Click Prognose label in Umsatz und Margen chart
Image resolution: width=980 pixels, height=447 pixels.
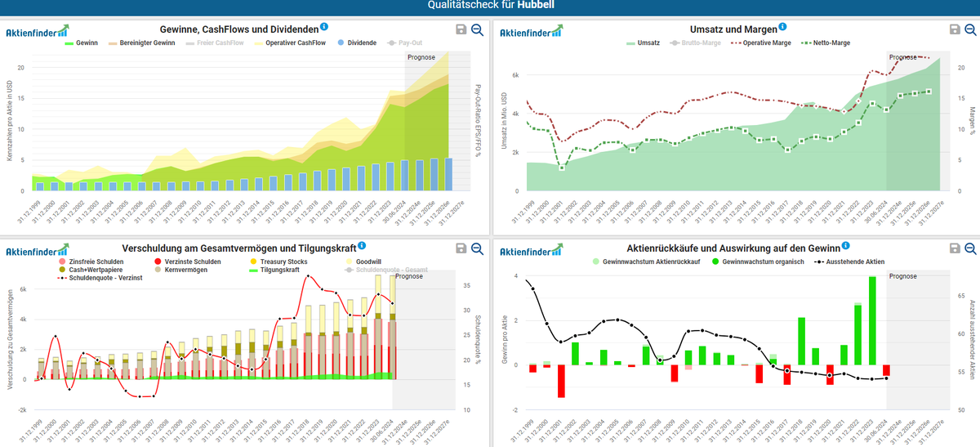tap(903, 57)
